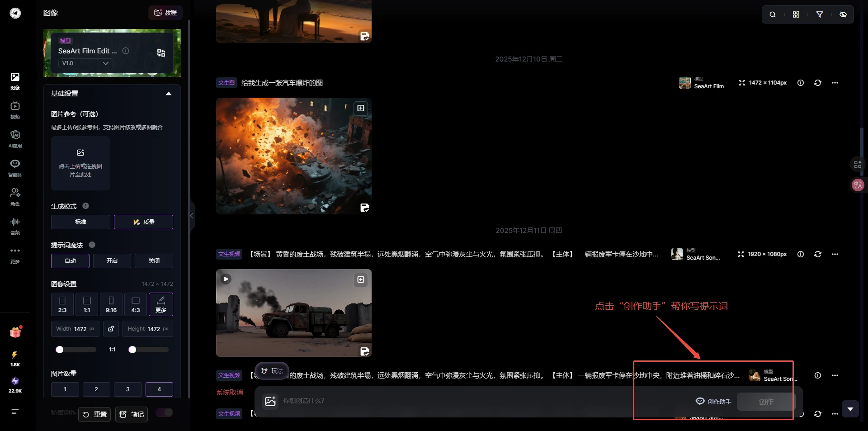
Task: Click the Width slider handle
Action: coord(60,350)
